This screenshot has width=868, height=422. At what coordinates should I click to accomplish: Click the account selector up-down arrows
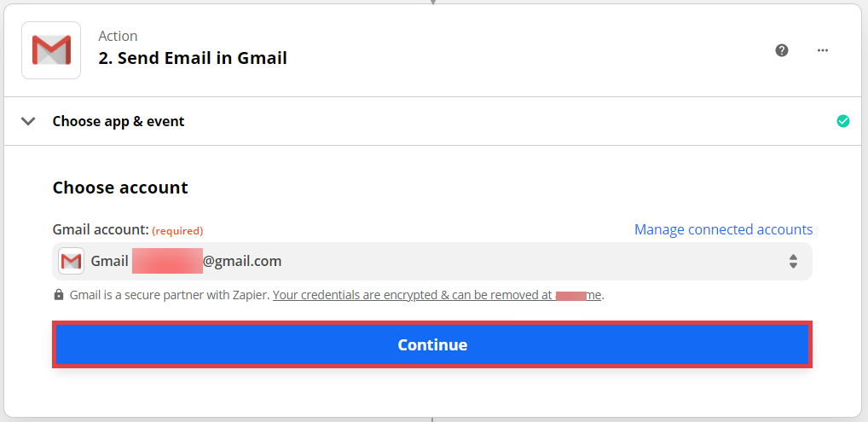pos(793,262)
